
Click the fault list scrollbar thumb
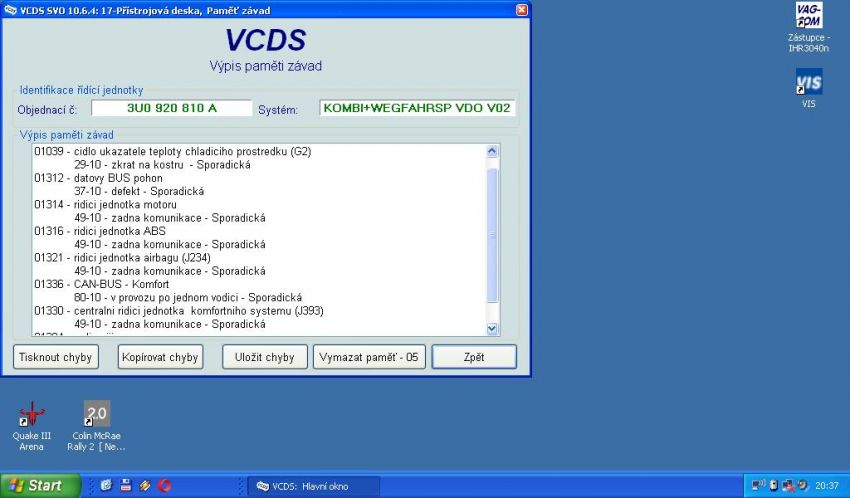click(x=492, y=235)
